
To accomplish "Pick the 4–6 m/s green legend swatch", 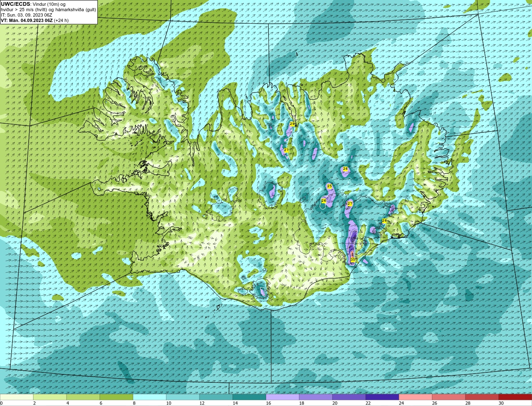I will tap(83, 397).
